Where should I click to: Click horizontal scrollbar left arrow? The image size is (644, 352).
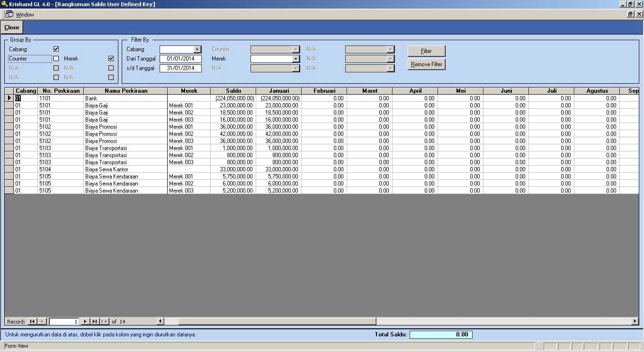(x=160, y=321)
